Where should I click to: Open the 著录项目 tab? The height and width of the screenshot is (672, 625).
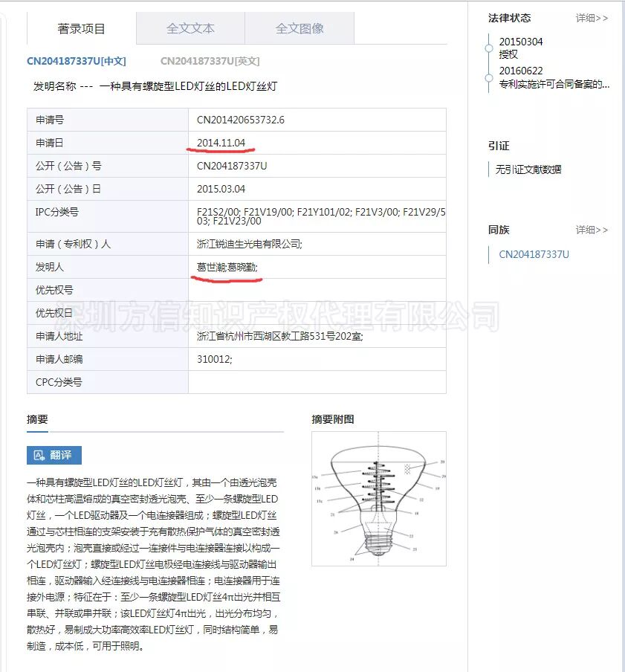click(82, 28)
